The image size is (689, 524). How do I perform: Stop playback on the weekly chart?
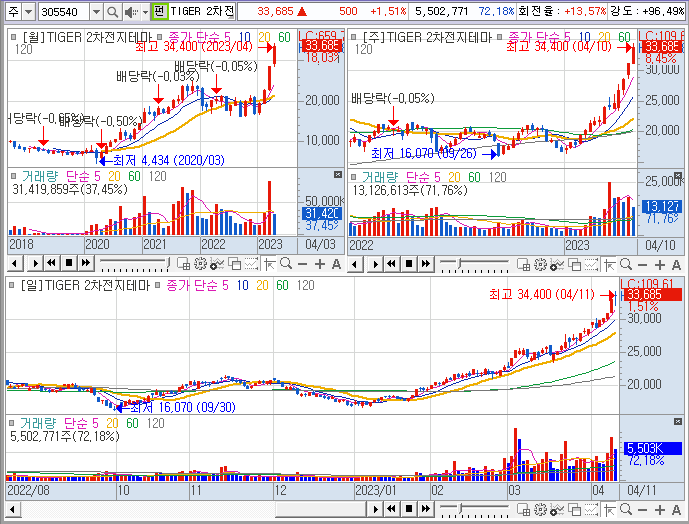coord(409,264)
